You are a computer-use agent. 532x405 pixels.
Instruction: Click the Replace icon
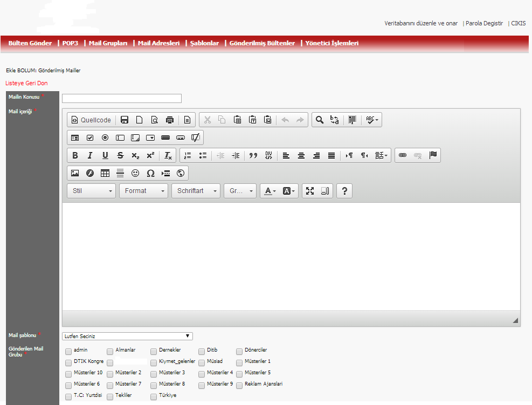[335, 120]
